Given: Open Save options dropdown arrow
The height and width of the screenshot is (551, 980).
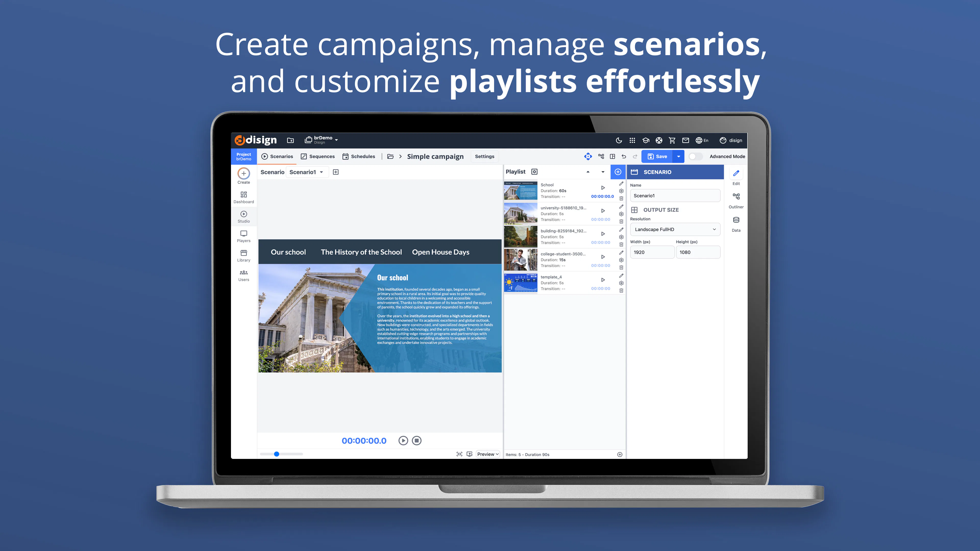Looking at the screenshot, I should [678, 156].
